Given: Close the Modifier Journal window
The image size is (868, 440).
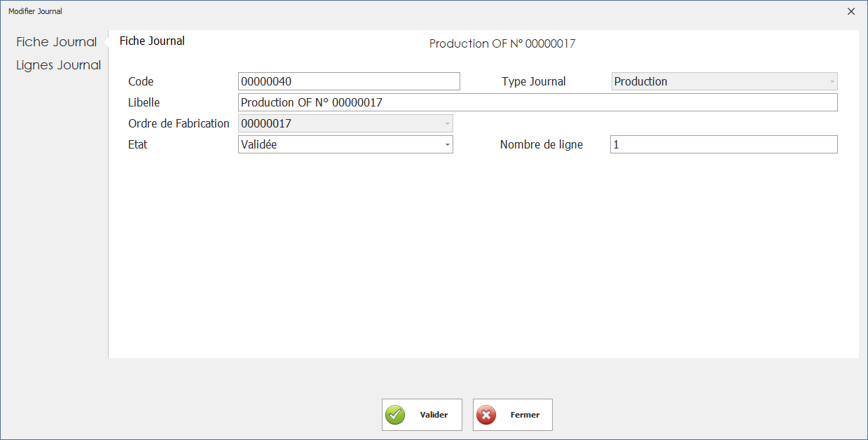Looking at the screenshot, I should click(x=850, y=11).
